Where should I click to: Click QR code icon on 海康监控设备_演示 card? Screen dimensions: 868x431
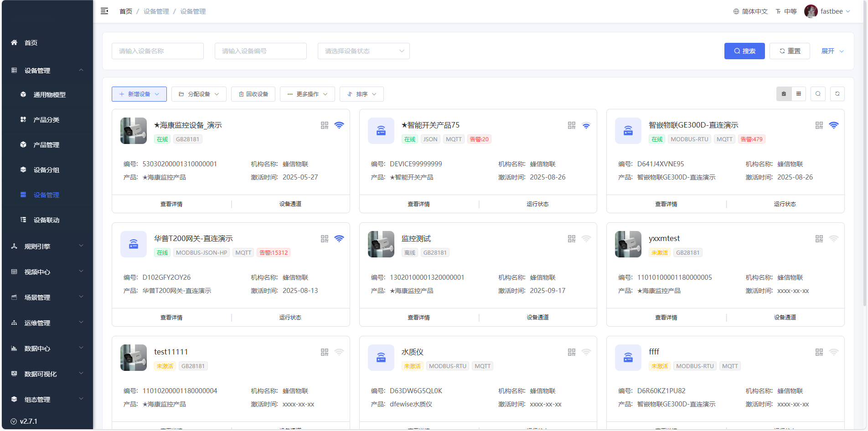tap(324, 125)
